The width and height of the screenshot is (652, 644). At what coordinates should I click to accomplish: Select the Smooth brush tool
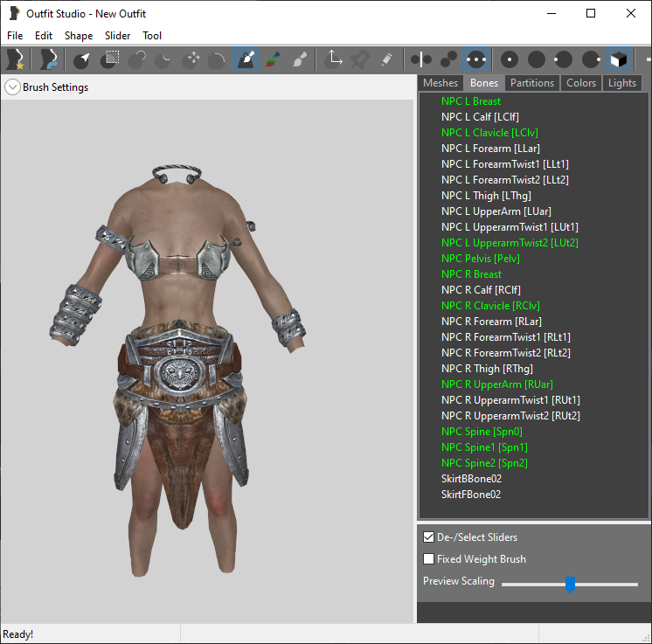click(217, 59)
